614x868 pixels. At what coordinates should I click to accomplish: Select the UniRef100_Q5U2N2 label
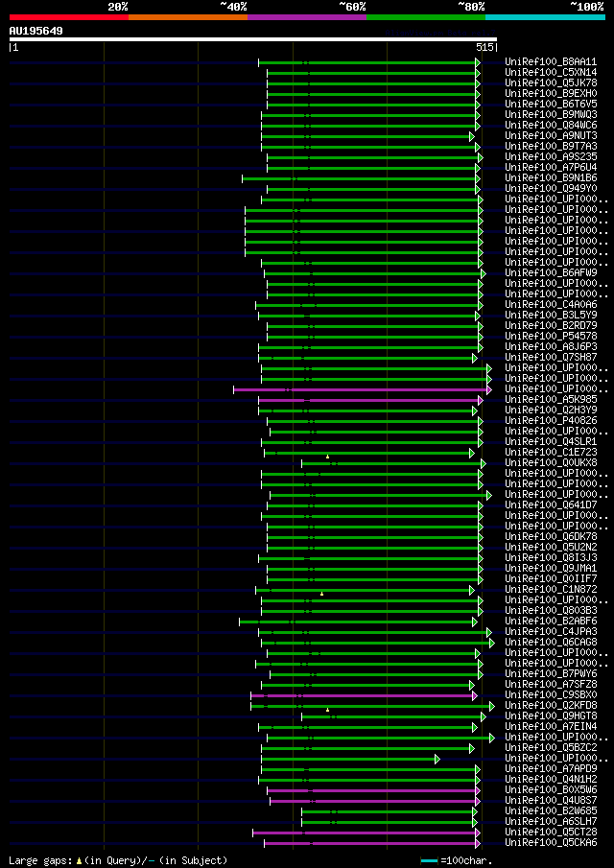(551, 548)
